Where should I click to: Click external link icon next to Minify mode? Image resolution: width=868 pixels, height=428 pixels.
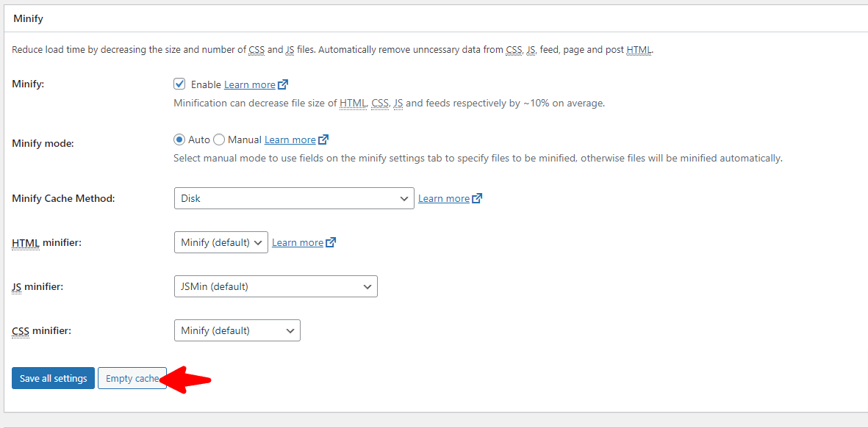323,139
